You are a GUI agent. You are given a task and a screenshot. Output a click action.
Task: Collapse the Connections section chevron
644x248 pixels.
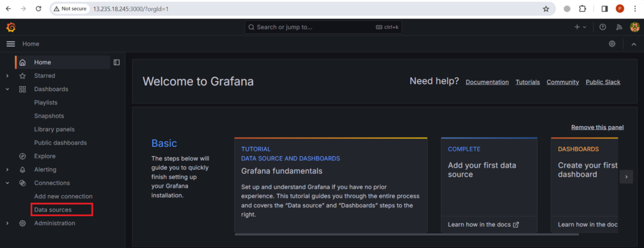coord(7,183)
